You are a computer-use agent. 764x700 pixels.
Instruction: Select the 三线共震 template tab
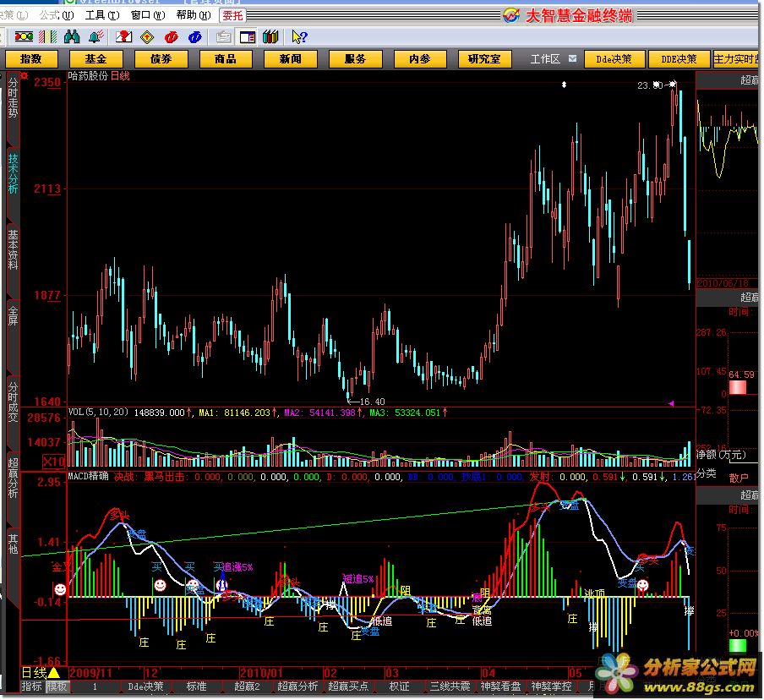(450, 686)
